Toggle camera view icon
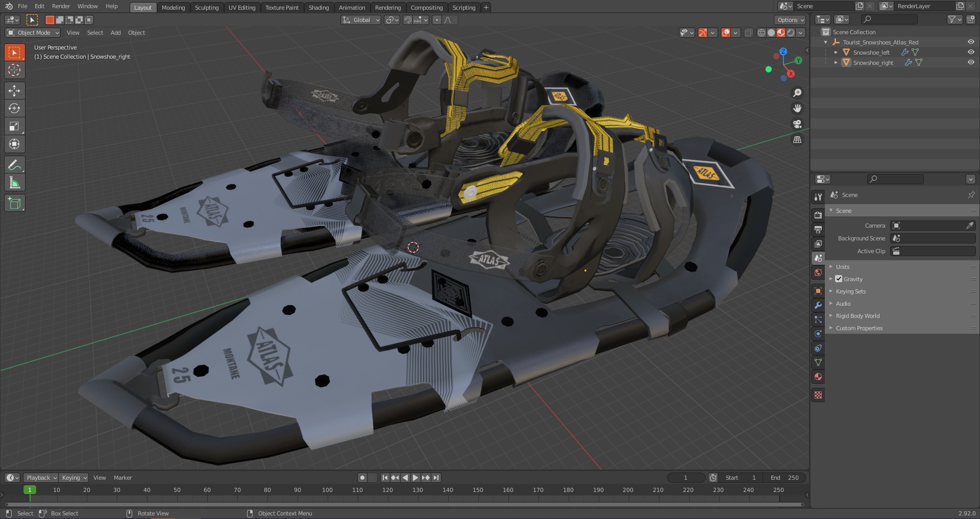 [797, 124]
